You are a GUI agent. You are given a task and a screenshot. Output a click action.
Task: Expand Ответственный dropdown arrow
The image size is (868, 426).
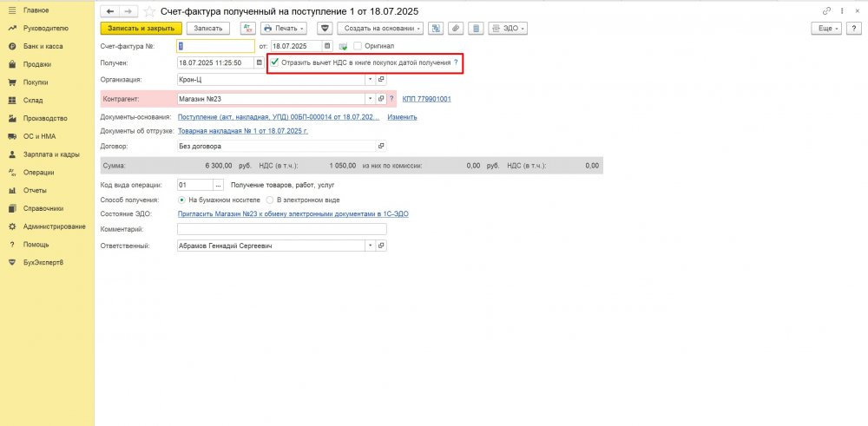click(x=371, y=246)
